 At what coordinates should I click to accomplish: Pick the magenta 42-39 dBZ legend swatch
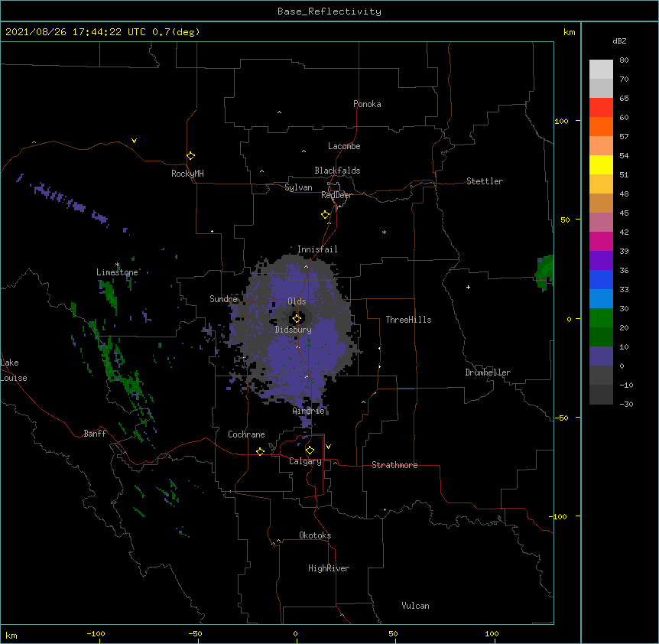[601, 241]
